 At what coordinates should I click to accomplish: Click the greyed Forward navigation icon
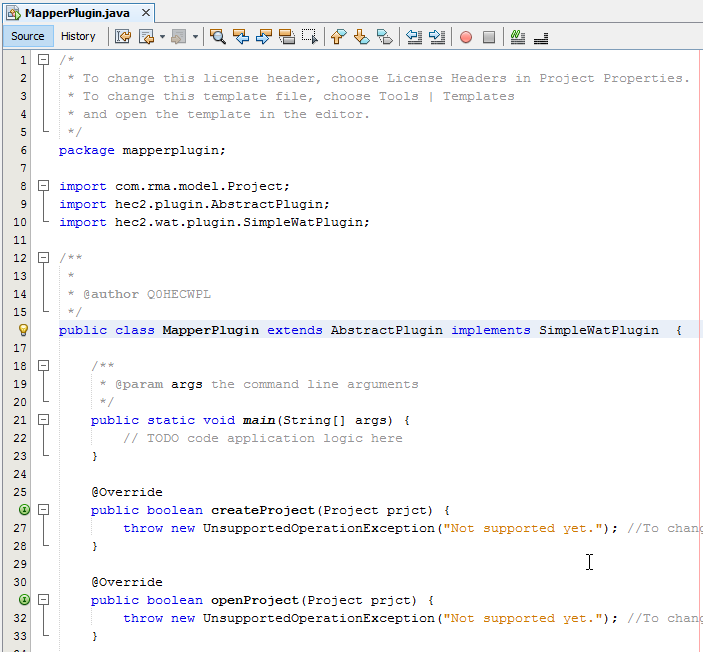tap(179, 36)
